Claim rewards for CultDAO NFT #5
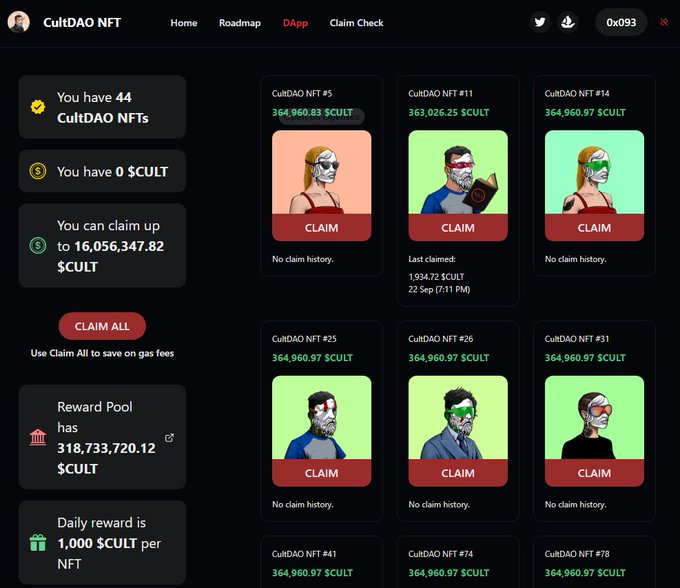 tap(321, 228)
